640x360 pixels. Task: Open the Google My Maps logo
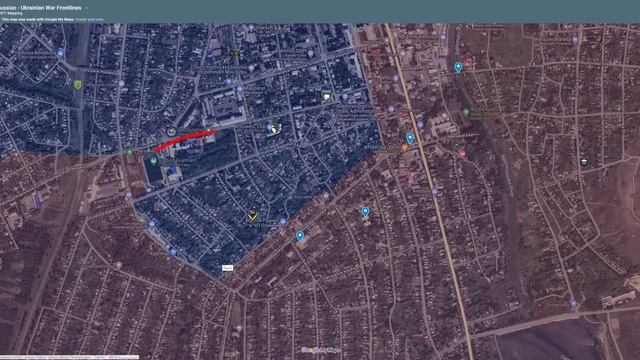(x=321, y=350)
